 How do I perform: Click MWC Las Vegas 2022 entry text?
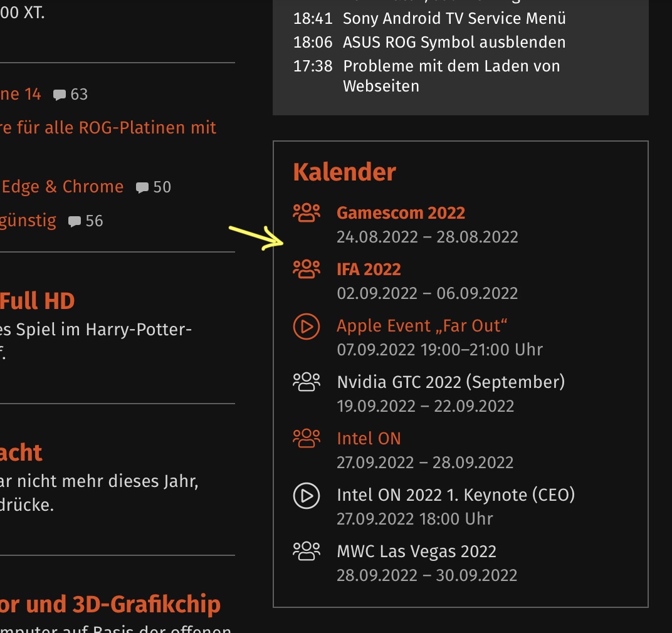tap(417, 552)
